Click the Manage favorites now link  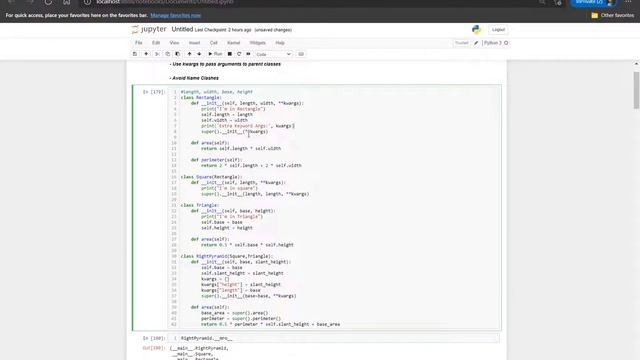point(176,16)
